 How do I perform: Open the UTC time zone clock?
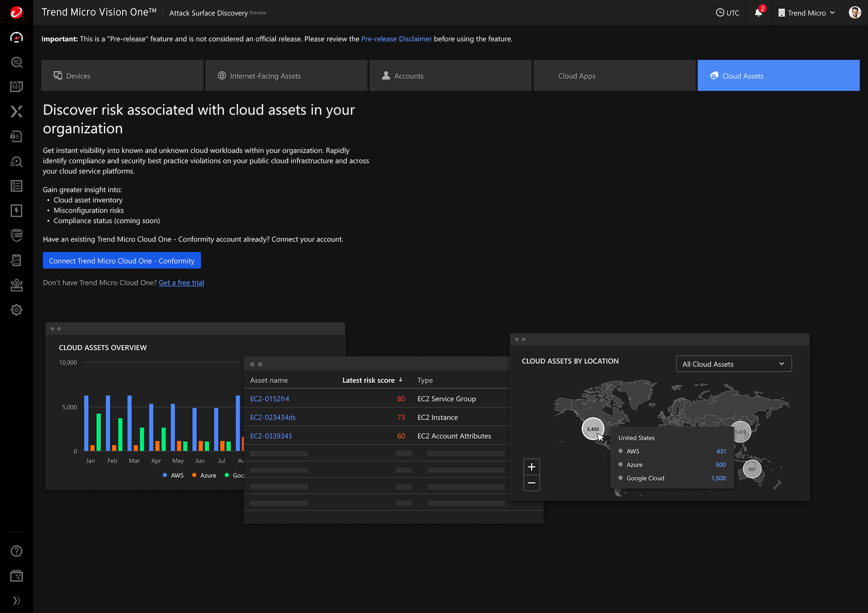pos(727,13)
